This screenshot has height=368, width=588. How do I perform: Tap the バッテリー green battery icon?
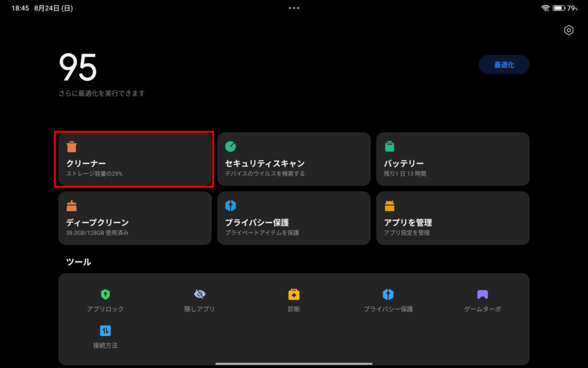click(390, 147)
